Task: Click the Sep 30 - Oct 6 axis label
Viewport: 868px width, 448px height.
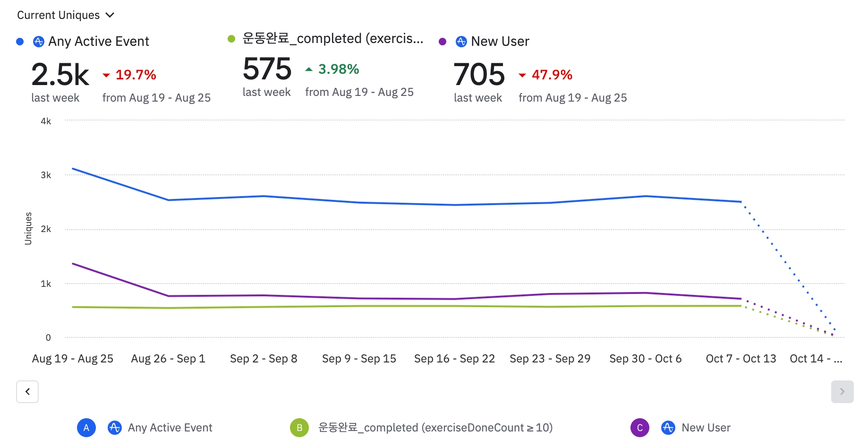Action: tap(646, 359)
